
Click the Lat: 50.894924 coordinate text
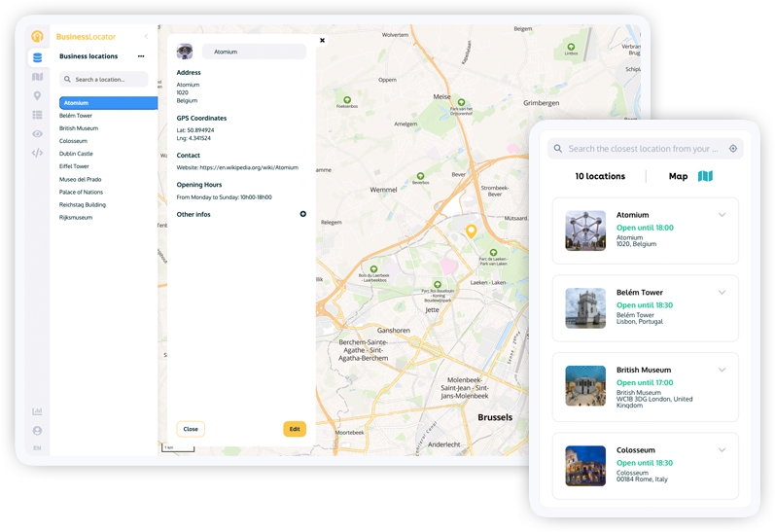pyautogui.click(x=195, y=130)
